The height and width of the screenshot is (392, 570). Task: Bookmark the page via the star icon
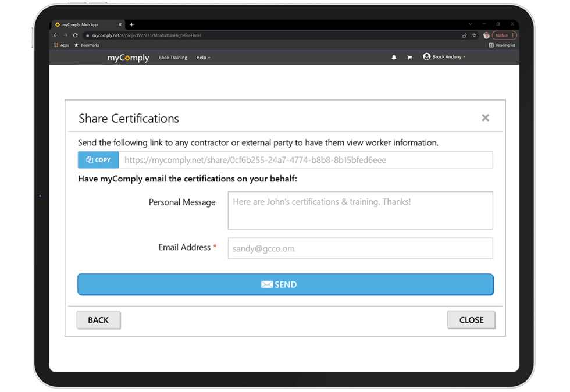point(474,35)
